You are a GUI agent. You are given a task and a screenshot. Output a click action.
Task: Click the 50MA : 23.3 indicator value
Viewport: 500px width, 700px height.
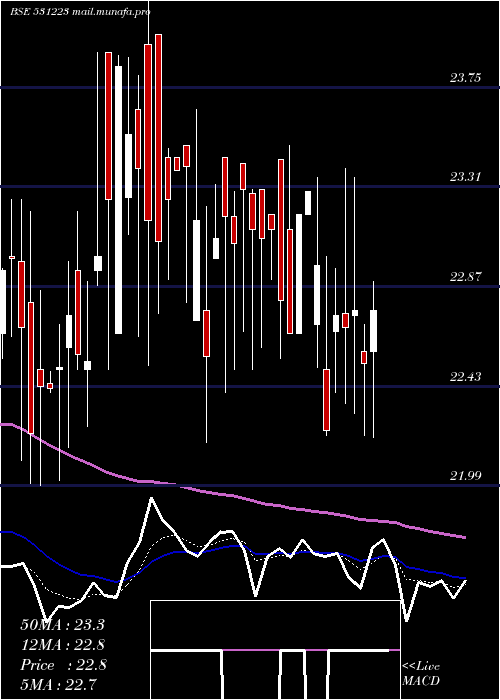[62, 625]
